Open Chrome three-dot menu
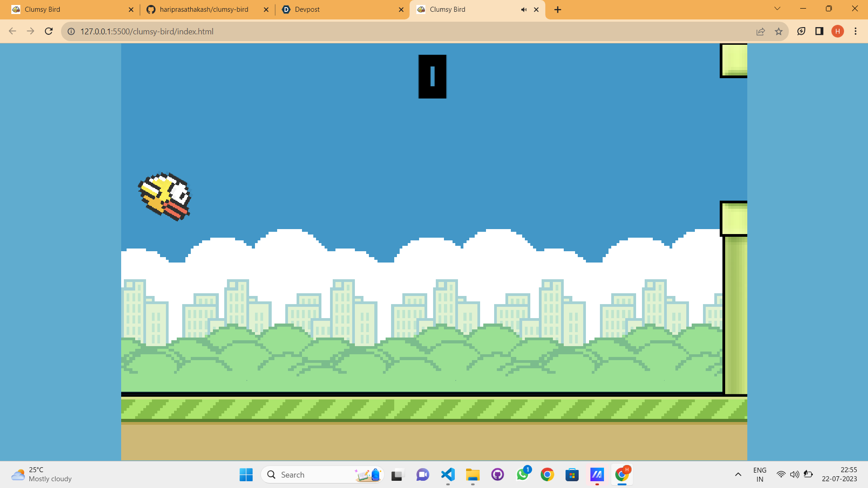Screen dimensions: 868x488 [855, 31]
